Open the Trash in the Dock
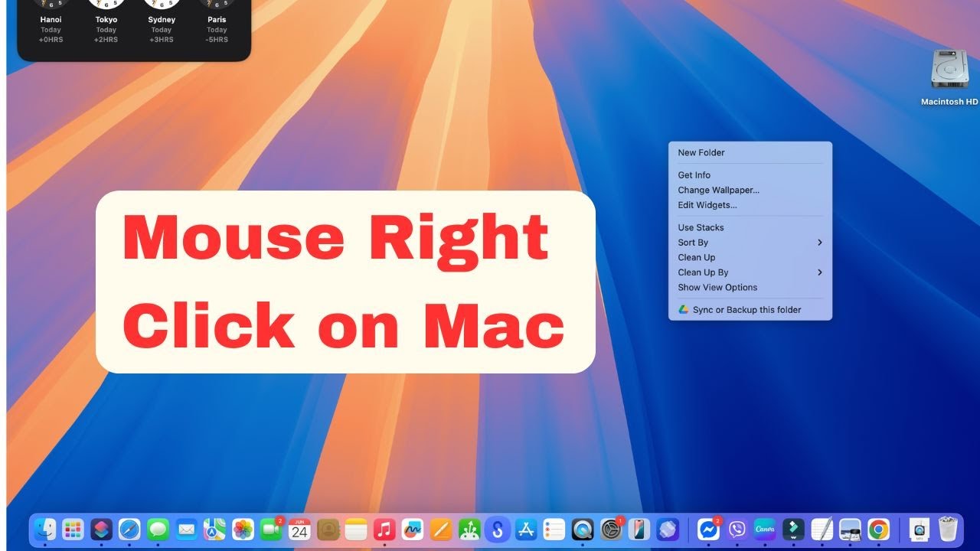980x551 pixels. [949, 529]
